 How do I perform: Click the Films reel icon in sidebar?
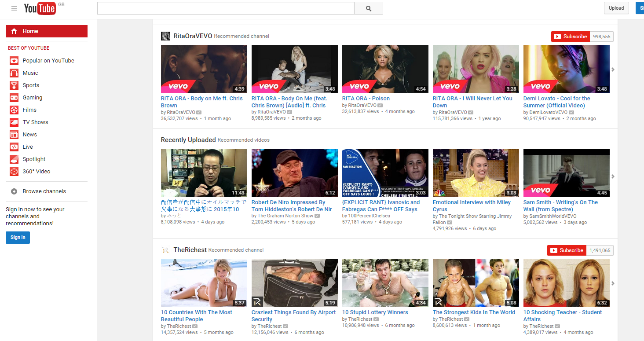[x=14, y=110]
